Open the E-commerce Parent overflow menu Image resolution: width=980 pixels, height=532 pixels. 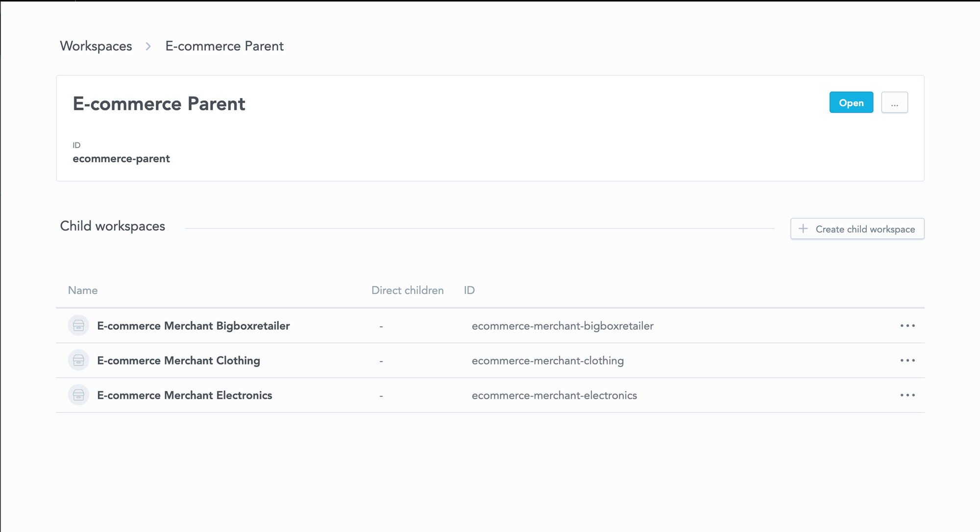click(x=894, y=102)
